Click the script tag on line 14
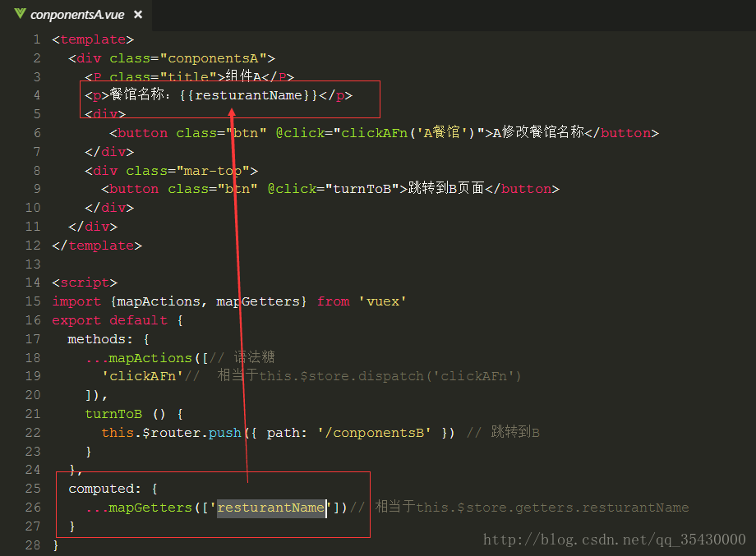 click(85, 283)
